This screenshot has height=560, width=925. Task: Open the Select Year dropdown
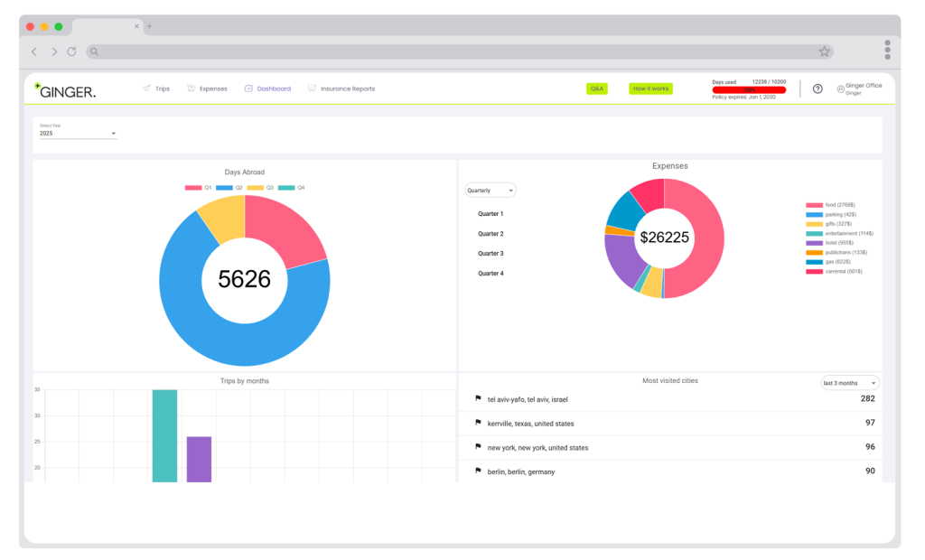(x=78, y=134)
